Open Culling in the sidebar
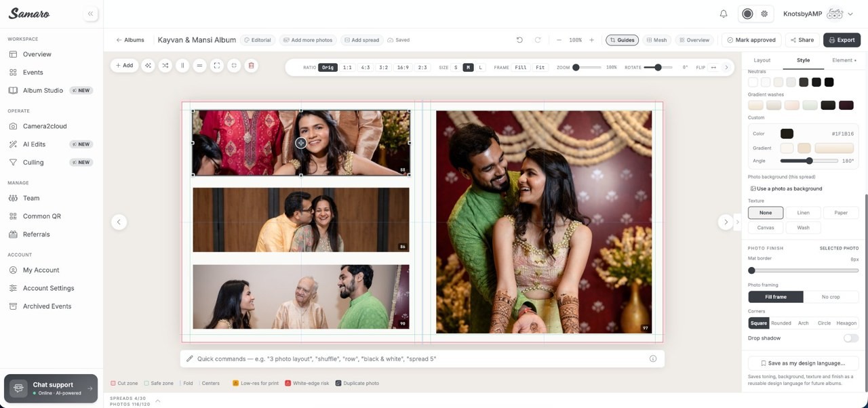Viewport: 868px width, 408px height. tap(33, 163)
